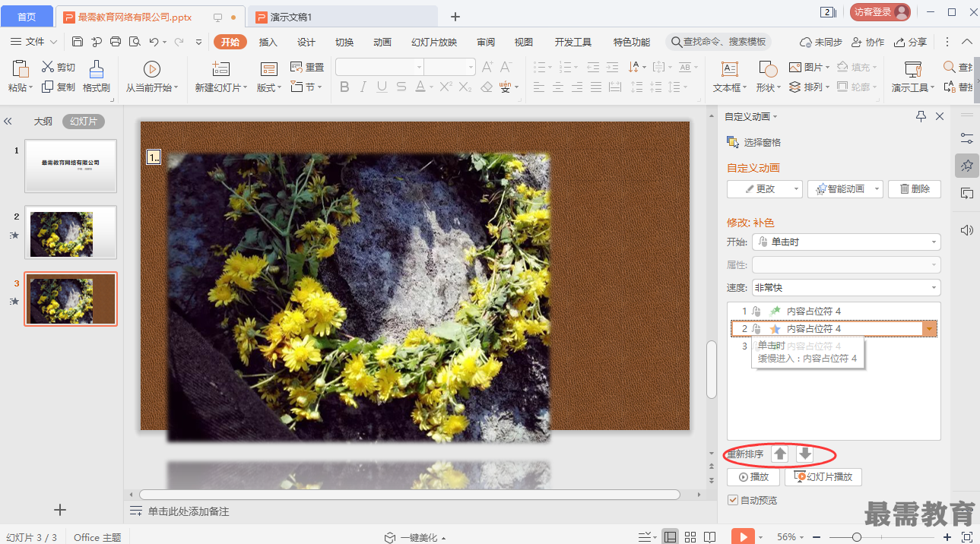The width and height of the screenshot is (980, 544).
Task: Expand the change (更改) button dropdown
Action: pyautogui.click(x=796, y=189)
